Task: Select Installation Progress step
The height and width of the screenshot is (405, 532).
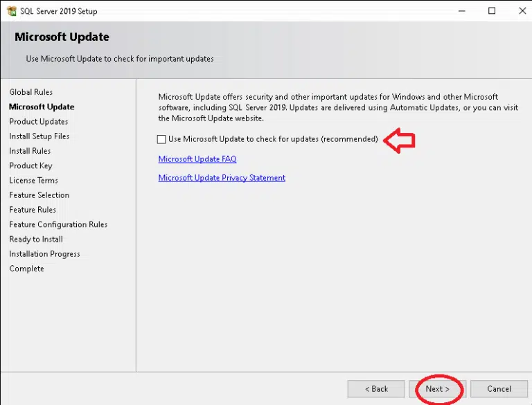Action: [45, 253]
